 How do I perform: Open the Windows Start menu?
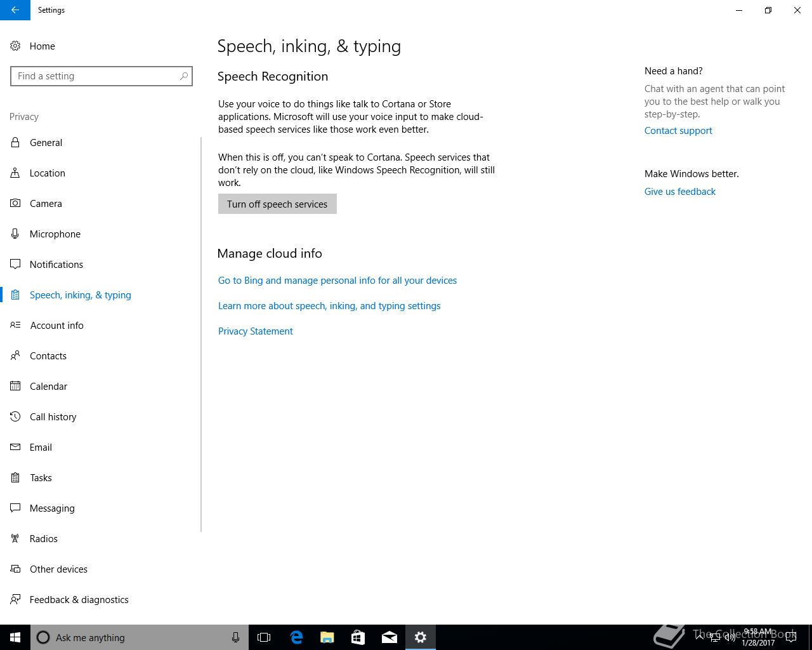[15, 637]
